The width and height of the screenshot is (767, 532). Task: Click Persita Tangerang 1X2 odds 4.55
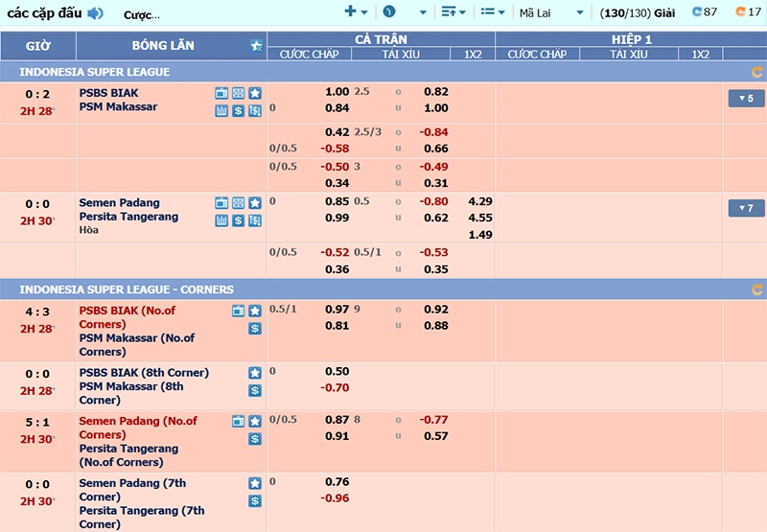click(480, 218)
